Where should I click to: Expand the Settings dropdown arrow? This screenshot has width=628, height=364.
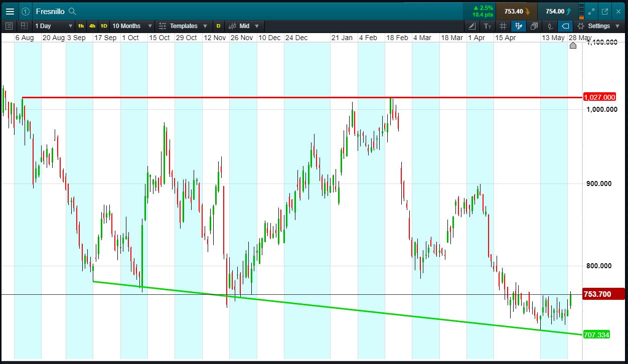pyautogui.click(x=617, y=26)
